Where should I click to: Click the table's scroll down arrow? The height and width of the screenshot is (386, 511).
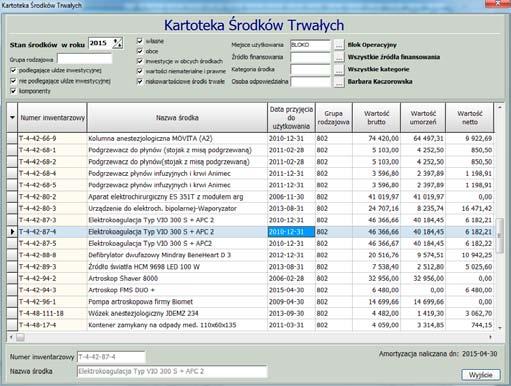[x=499, y=328]
